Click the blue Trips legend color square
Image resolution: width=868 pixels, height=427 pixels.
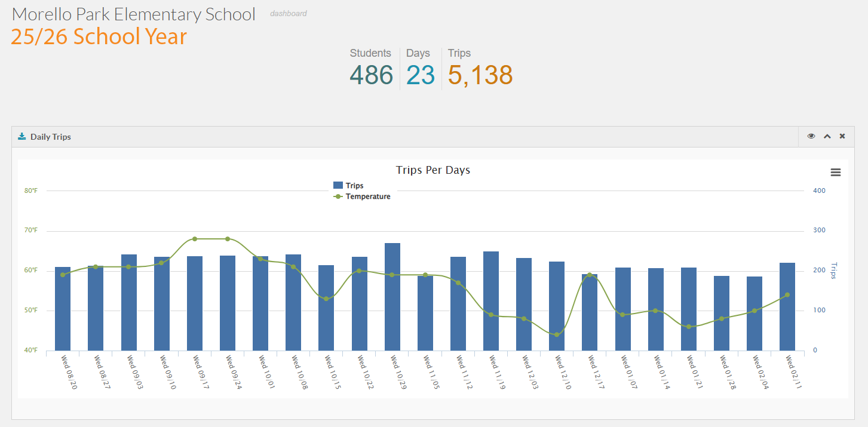pos(338,186)
